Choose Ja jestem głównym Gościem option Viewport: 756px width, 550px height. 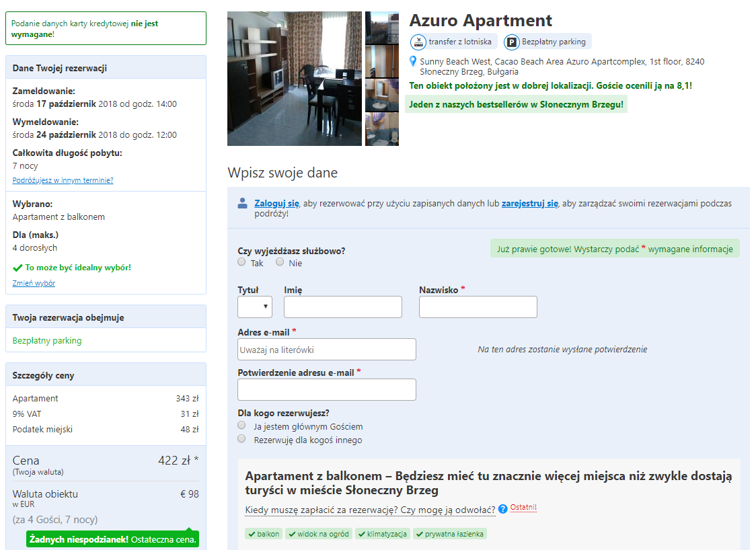241,425
